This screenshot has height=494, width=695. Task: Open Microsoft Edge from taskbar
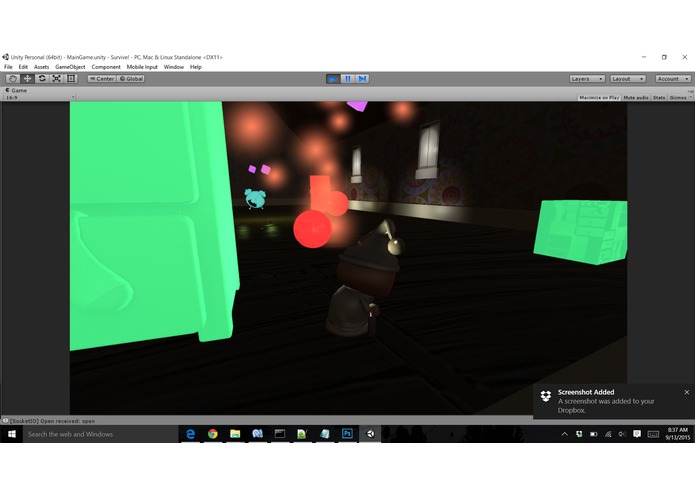[191, 434]
